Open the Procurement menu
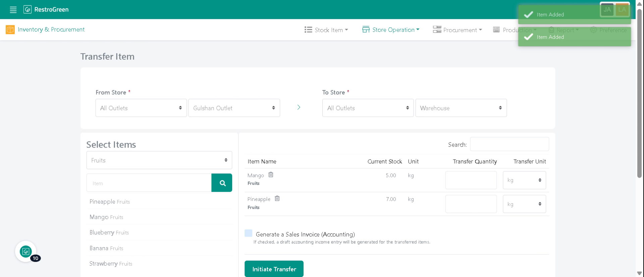644x277 pixels. pos(458,30)
